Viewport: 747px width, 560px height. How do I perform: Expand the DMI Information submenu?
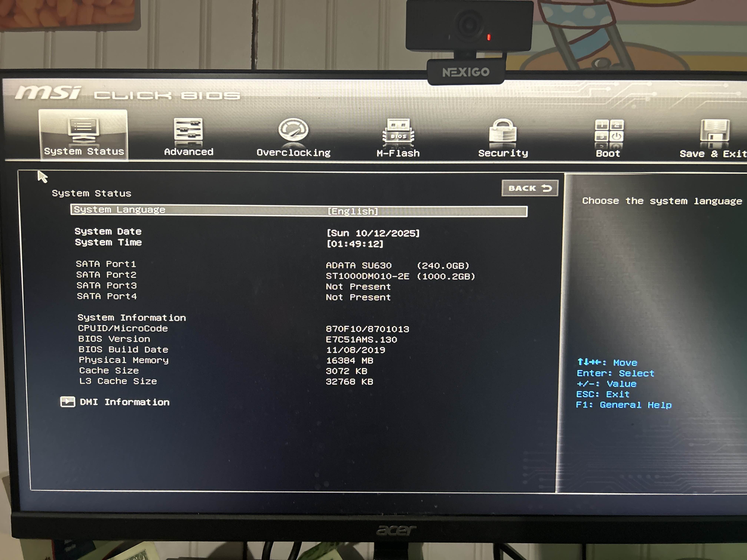[x=125, y=402]
